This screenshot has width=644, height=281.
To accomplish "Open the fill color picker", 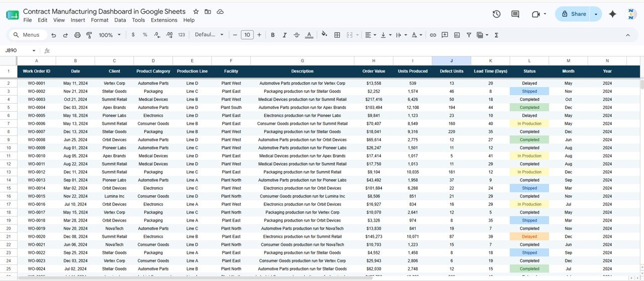I will (324, 35).
